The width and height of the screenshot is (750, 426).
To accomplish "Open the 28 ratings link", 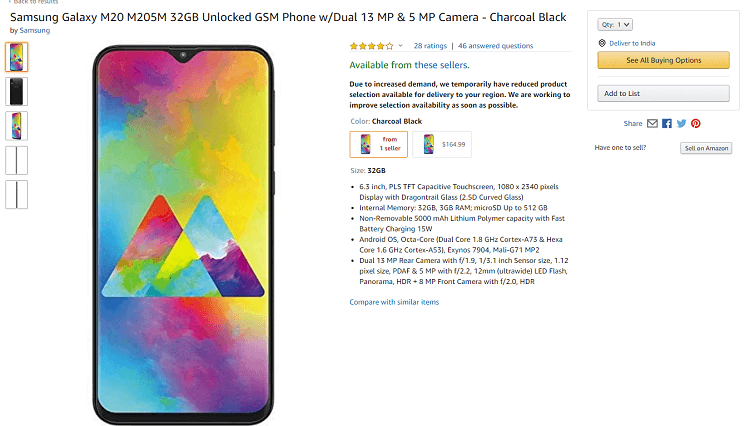I will [x=430, y=46].
